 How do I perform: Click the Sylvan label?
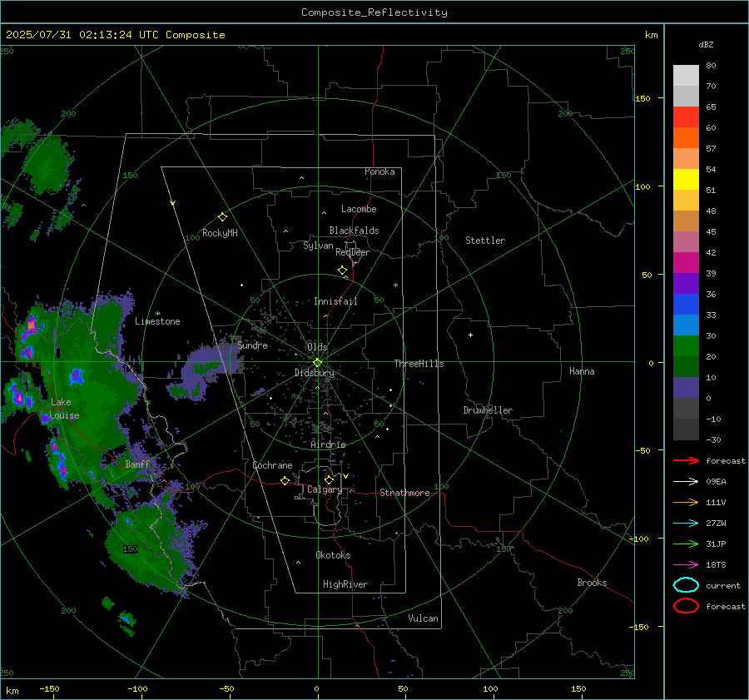318,246
